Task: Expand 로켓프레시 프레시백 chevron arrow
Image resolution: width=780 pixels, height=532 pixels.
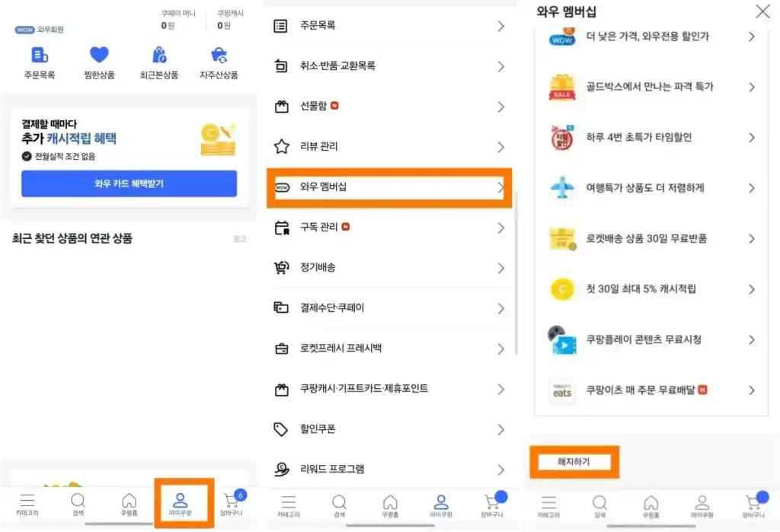Action: click(x=501, y=349)
